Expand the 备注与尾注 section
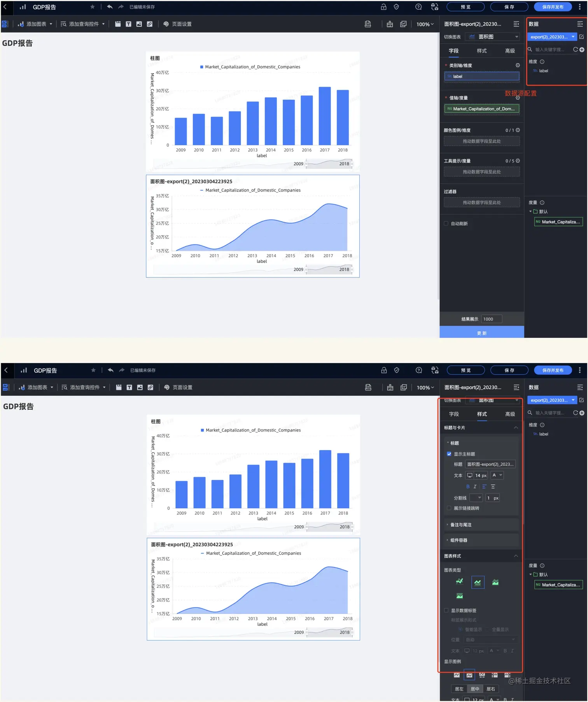 (x=481, y=525)
